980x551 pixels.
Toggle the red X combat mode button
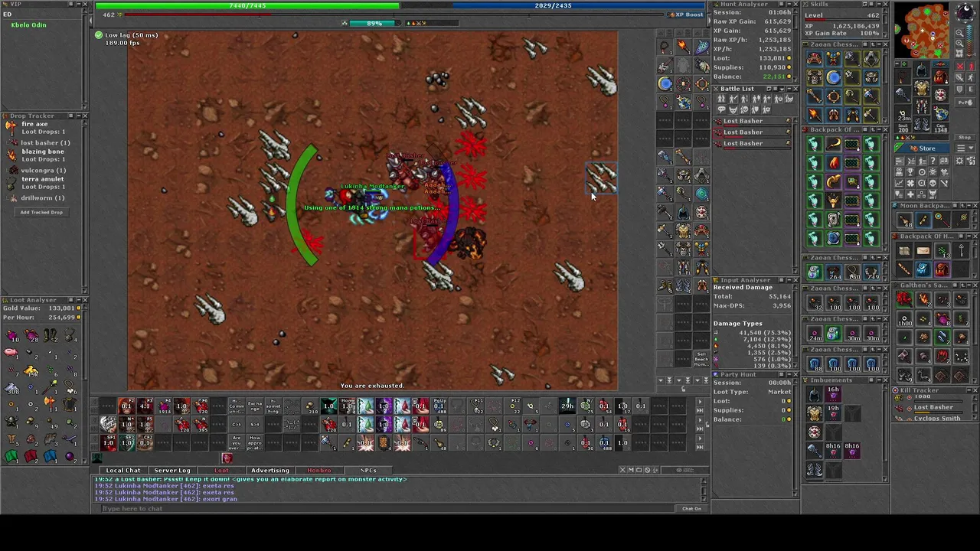(x=959, y=67)
